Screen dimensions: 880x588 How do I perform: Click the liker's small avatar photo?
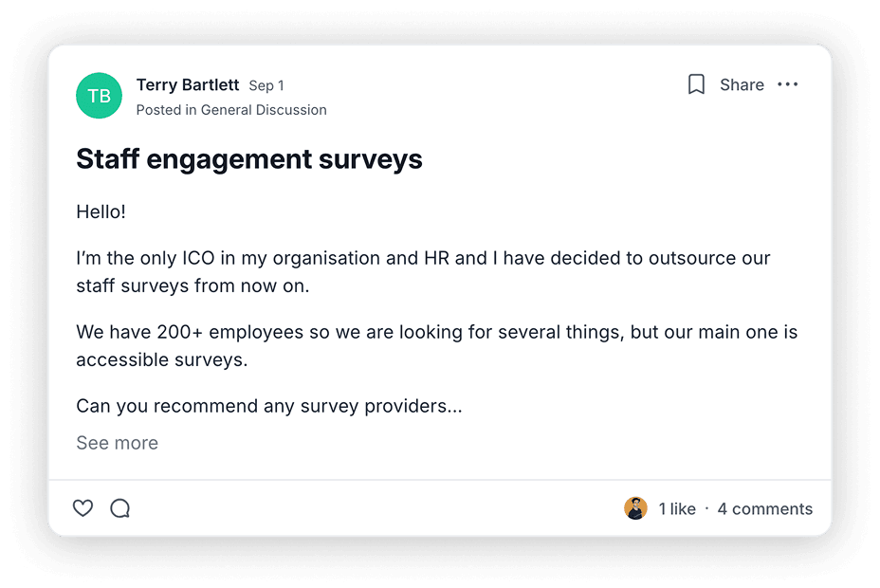(636, 508)
